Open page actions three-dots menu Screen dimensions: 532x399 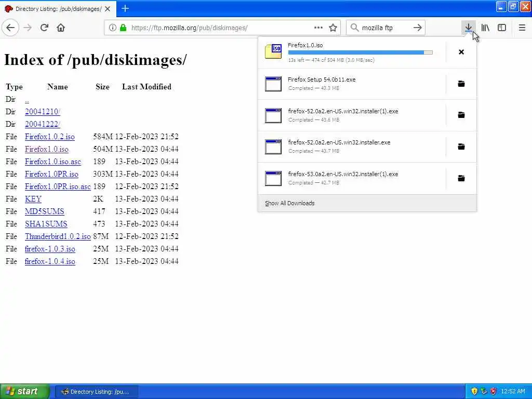click(318, 28)
